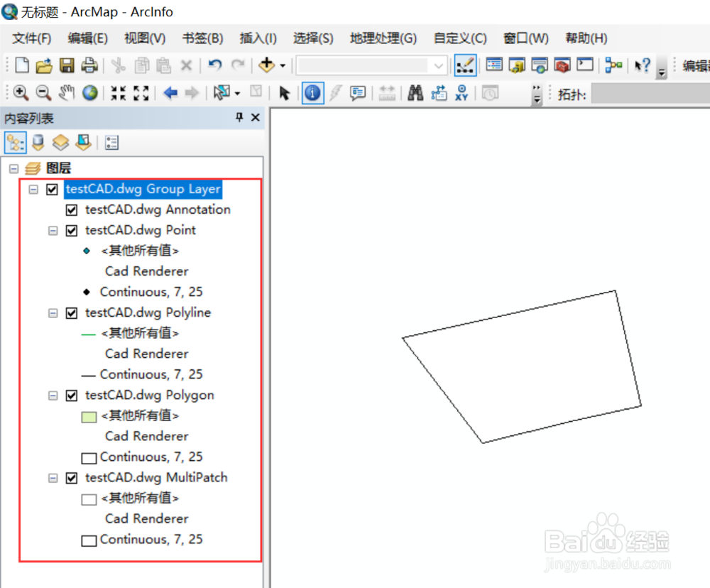The height and width of the screenshot is (588, 710).
Task: Open an existing map file
Action: tap(44, 65)
